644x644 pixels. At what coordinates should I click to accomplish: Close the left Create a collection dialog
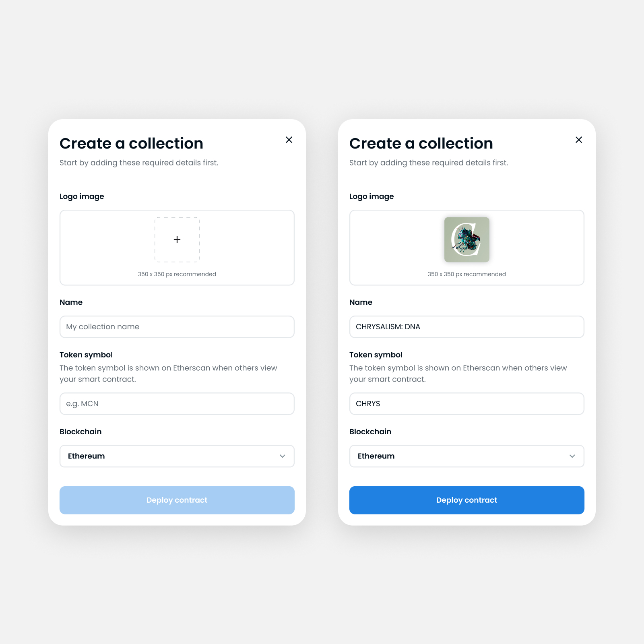tap(289, 140)
